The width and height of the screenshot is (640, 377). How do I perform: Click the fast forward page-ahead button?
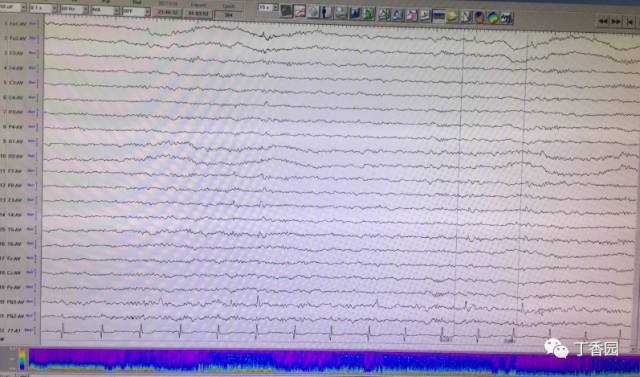tap(616, 22)
